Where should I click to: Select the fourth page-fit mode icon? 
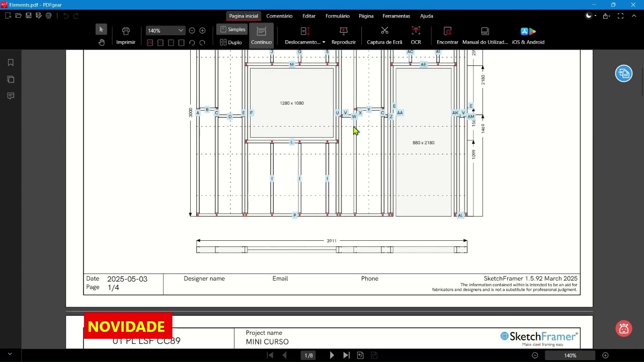click(182, 43)
